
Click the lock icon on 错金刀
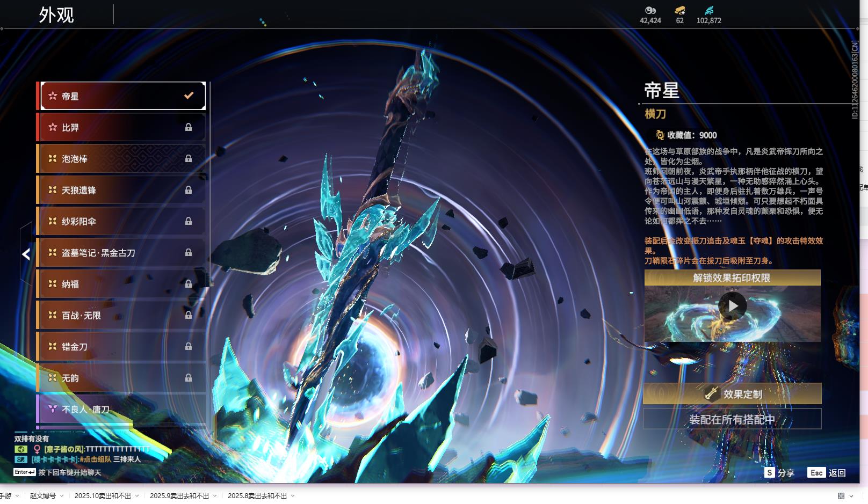[189, 346]
